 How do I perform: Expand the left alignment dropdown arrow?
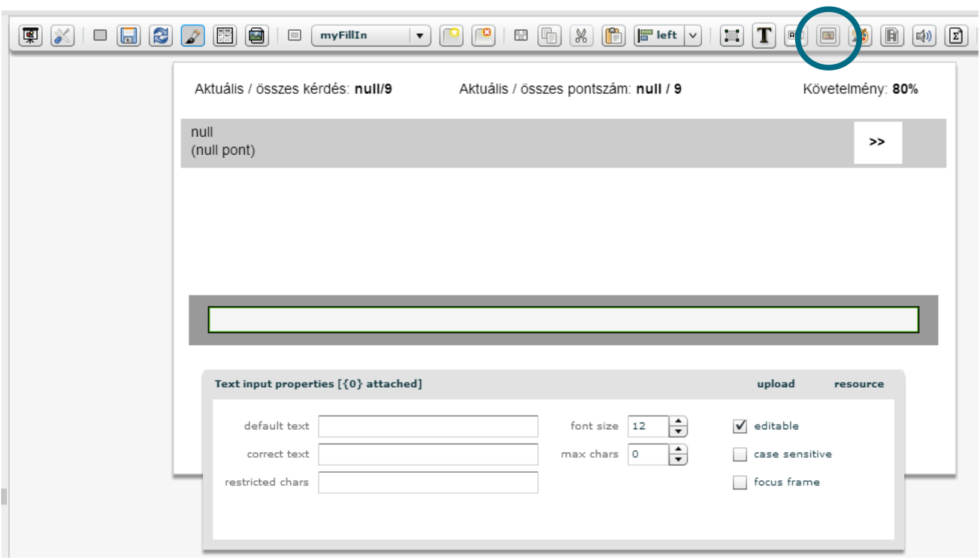pos(692,35)
